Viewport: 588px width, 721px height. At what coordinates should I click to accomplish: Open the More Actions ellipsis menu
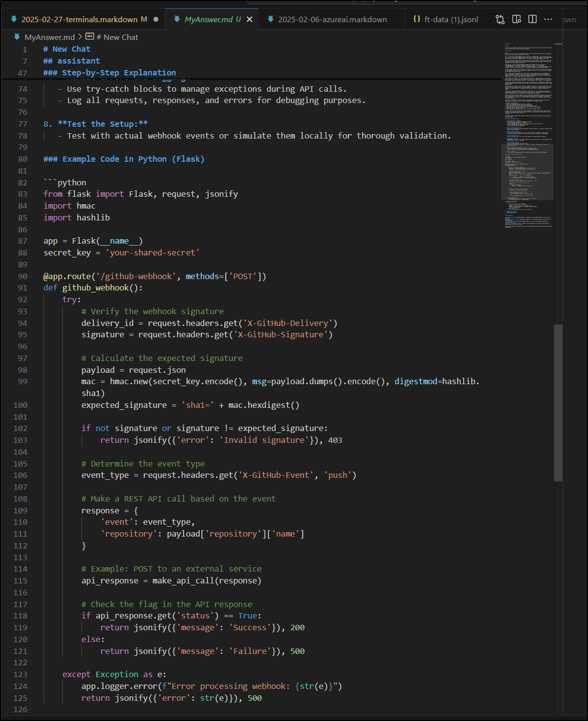(548, 19)
